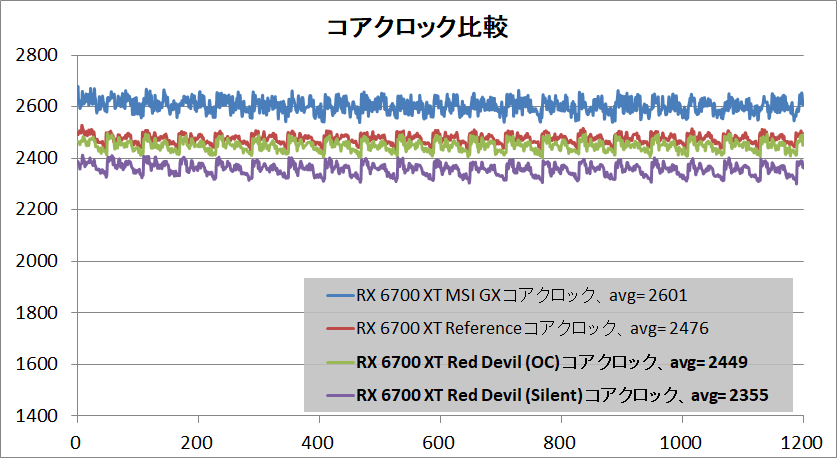Click the purple legend line marker

pyautogui.click(x=341, y=396)
